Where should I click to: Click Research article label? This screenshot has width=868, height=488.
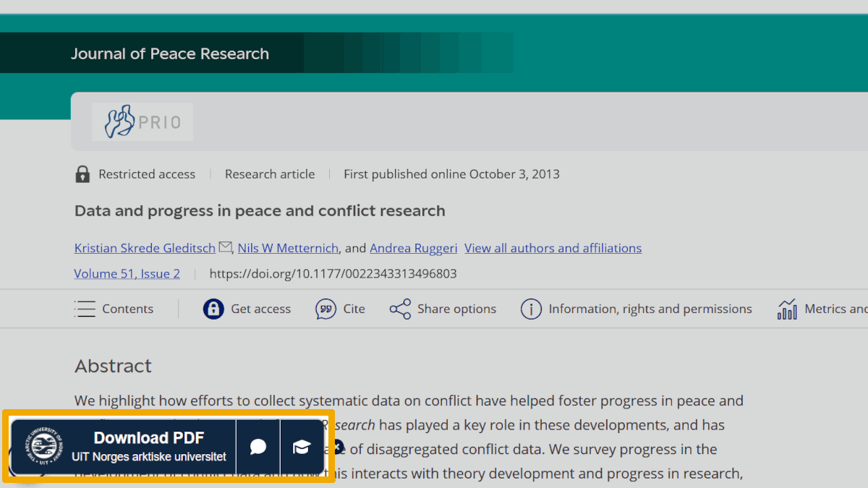[270, 174]
